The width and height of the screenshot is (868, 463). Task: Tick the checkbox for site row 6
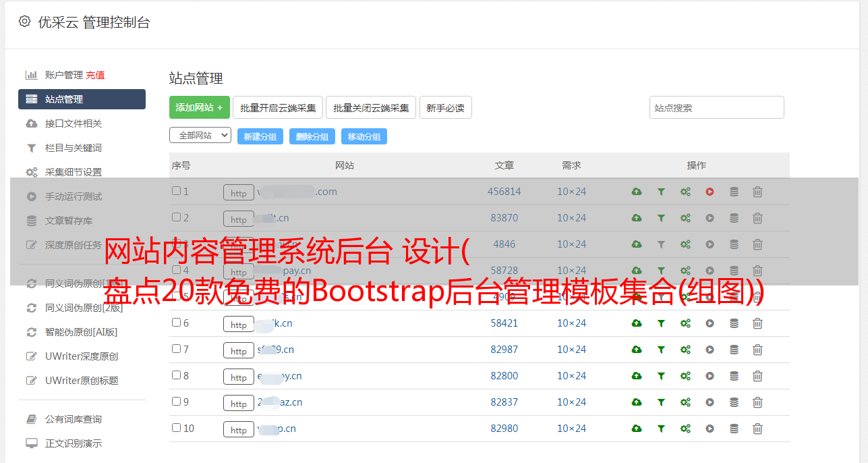176,323
